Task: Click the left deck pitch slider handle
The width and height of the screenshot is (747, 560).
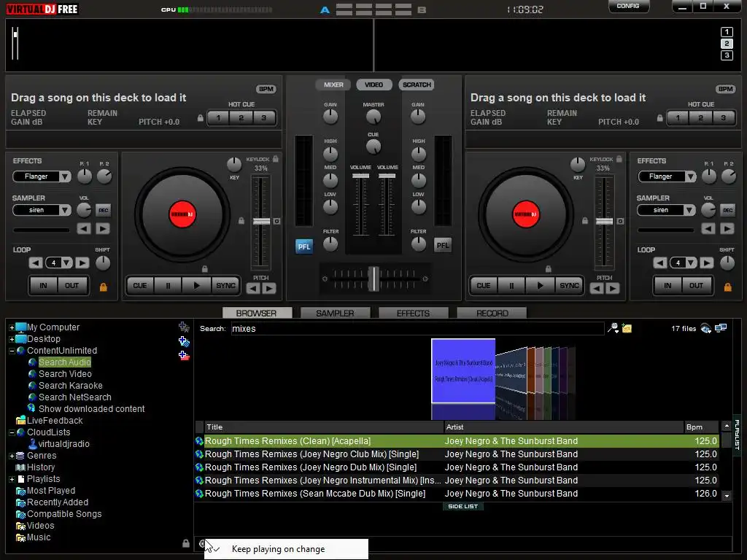Action: click(x=261, y=222)
